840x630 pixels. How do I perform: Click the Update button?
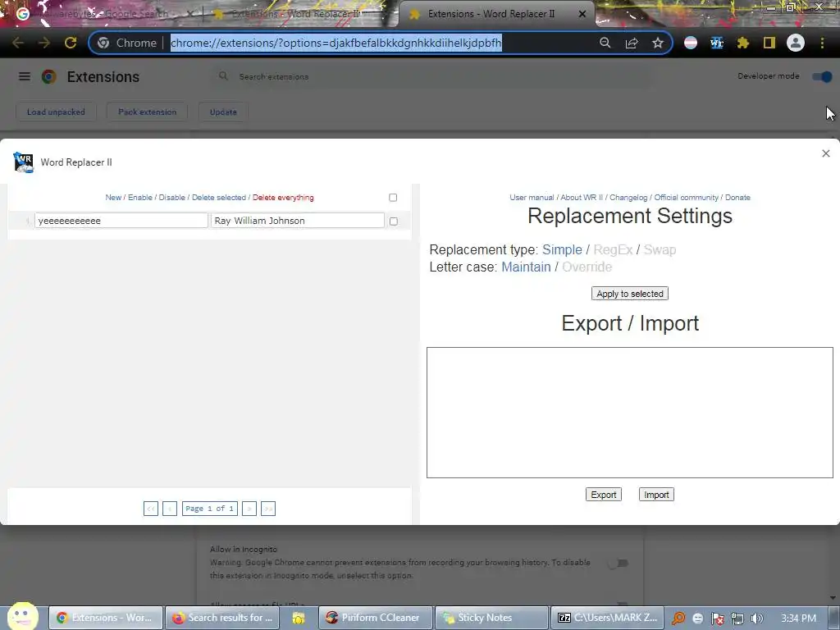[223, 112]
